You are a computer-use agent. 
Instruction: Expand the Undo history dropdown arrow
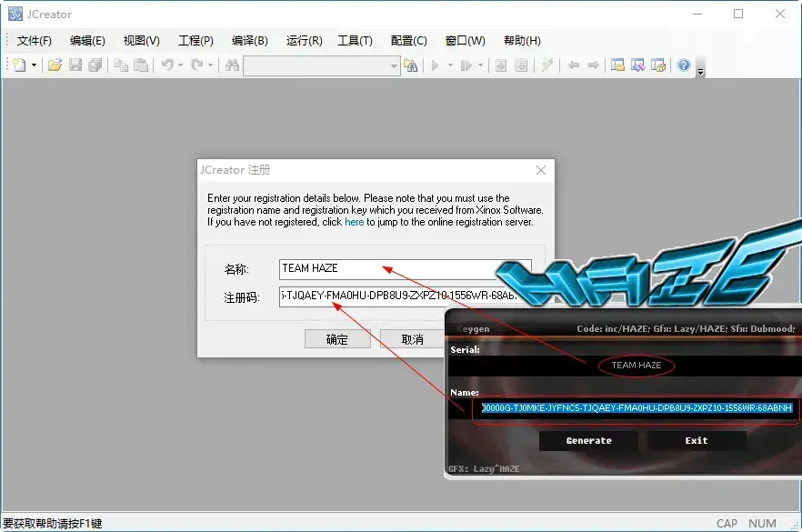click(x=180, y=65)
